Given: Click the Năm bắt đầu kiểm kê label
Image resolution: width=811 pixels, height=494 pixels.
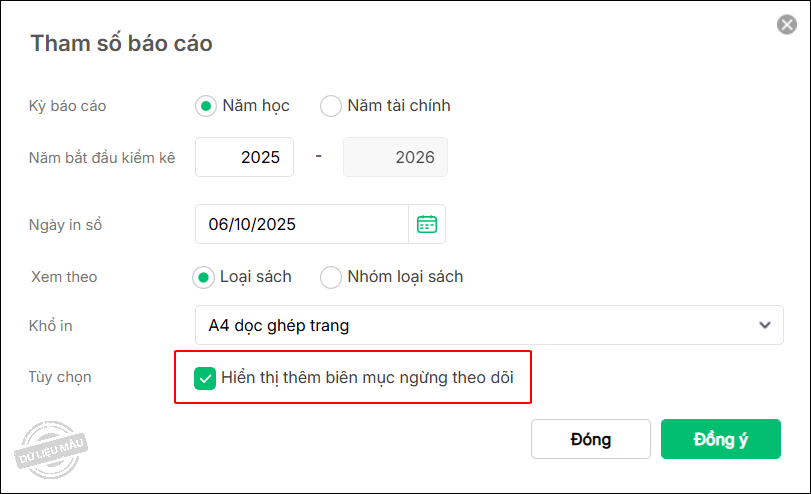Looking at the screenshot, I should pos(102,157).
